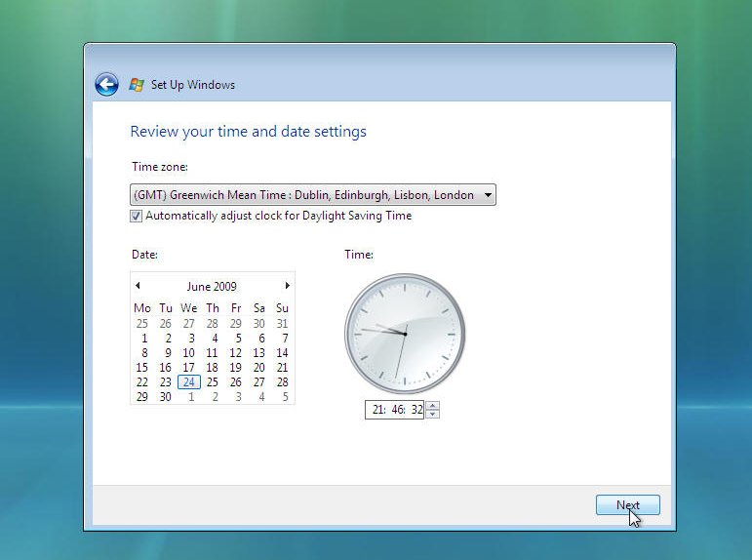The image size is (752, 560).
Task: Choose June 17 date
Action: tap(188, 368)
